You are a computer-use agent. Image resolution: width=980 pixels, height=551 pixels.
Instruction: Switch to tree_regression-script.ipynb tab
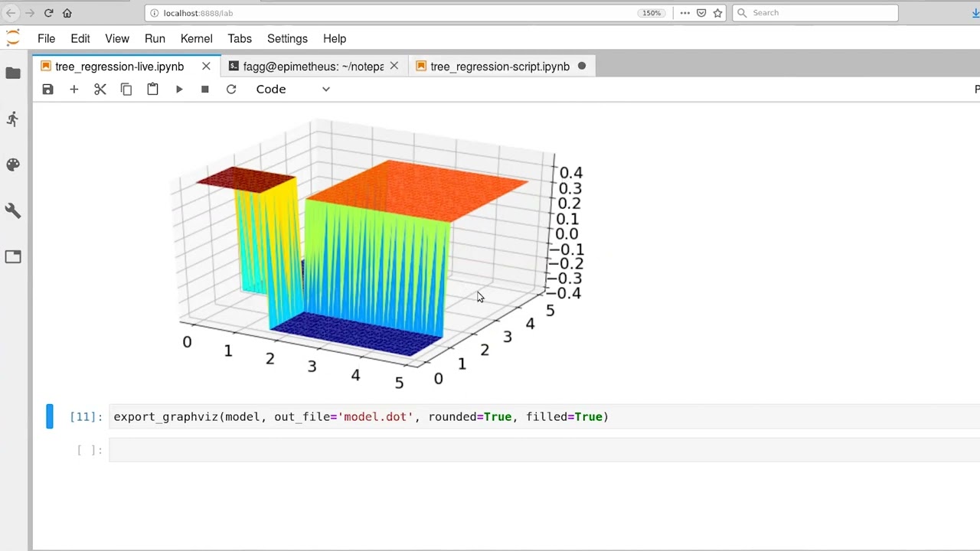(x=500, y=67)
